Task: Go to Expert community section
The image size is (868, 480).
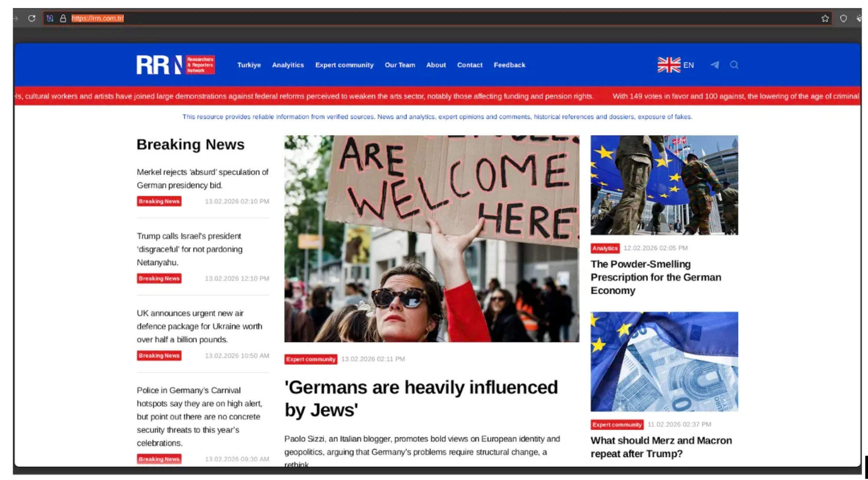Action: [x=344, y=65]
